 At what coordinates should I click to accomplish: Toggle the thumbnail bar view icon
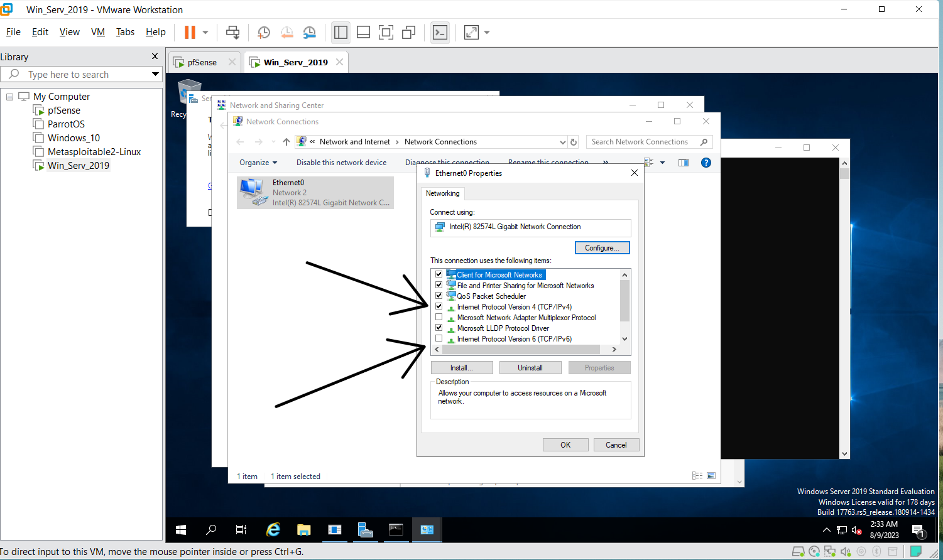[363, 32]
